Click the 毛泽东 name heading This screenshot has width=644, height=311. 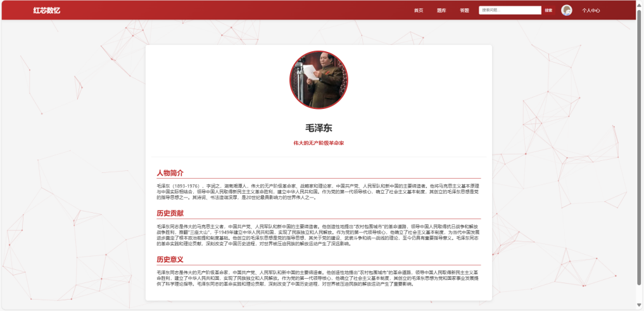[319, 128]
